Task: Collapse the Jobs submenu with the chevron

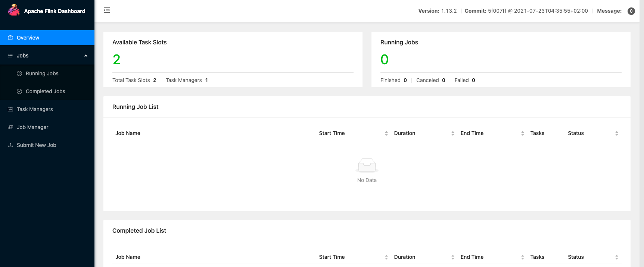Action: 86,56
